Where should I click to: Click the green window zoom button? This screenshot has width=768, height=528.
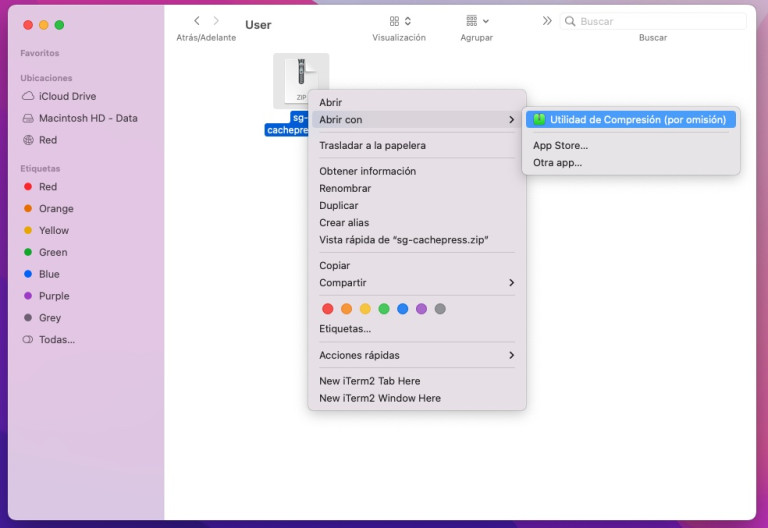coord(59,25)
